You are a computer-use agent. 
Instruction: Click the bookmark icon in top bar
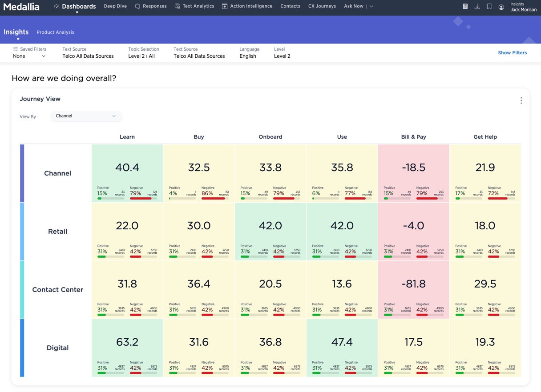(x=489, y=7)
